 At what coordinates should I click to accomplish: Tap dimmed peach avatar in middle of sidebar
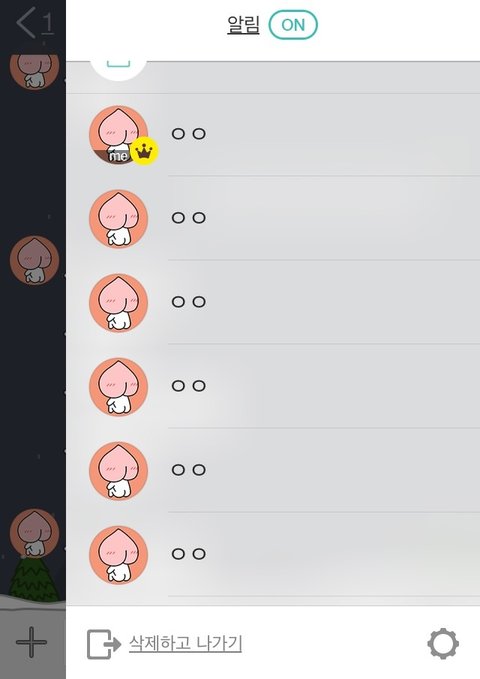click(x=34, y=260)
